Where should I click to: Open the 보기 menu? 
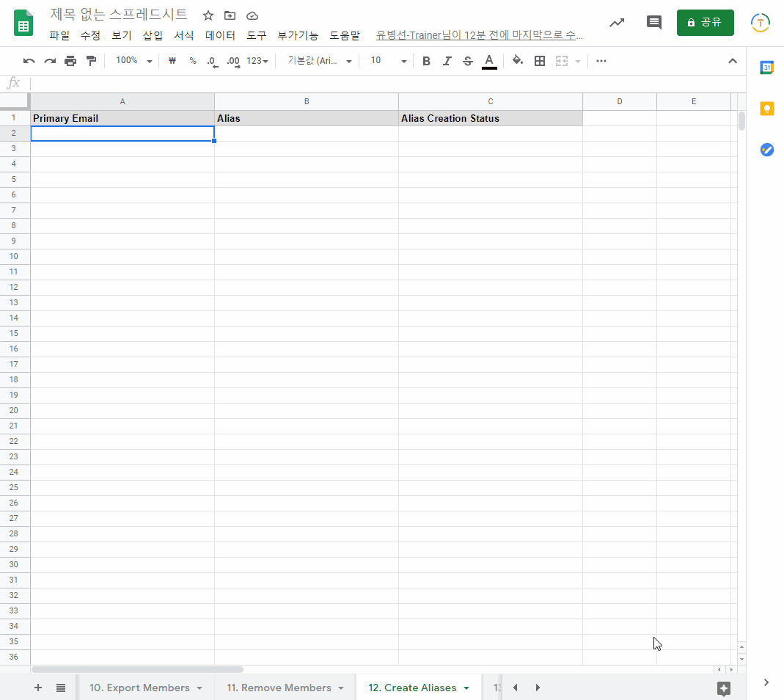(x=122, y=35)
